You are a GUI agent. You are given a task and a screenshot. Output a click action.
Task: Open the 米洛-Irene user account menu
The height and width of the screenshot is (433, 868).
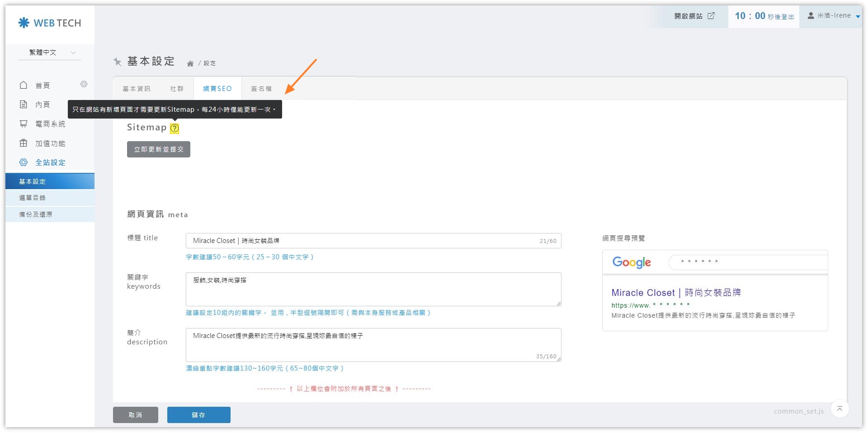point(833,16)
